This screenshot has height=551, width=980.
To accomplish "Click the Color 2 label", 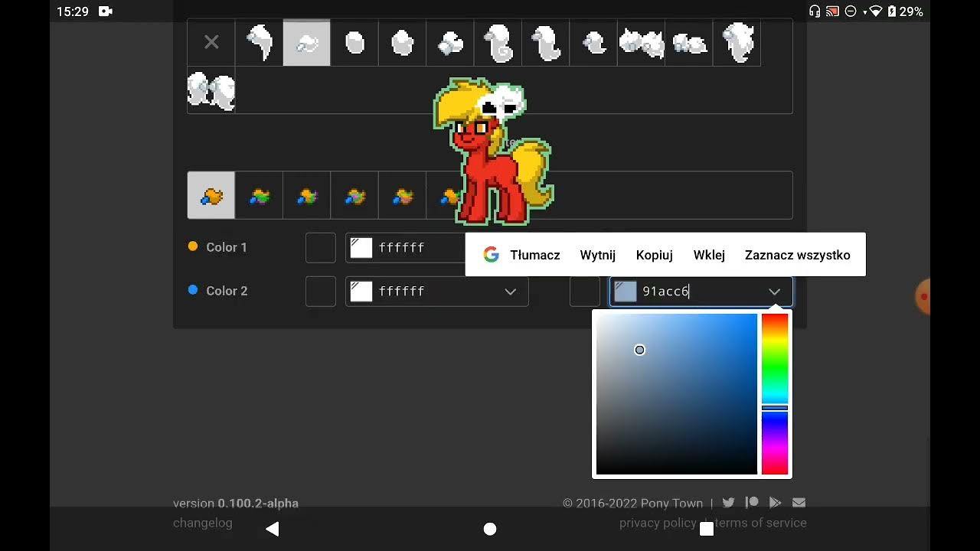I will [x=227, y=291].
